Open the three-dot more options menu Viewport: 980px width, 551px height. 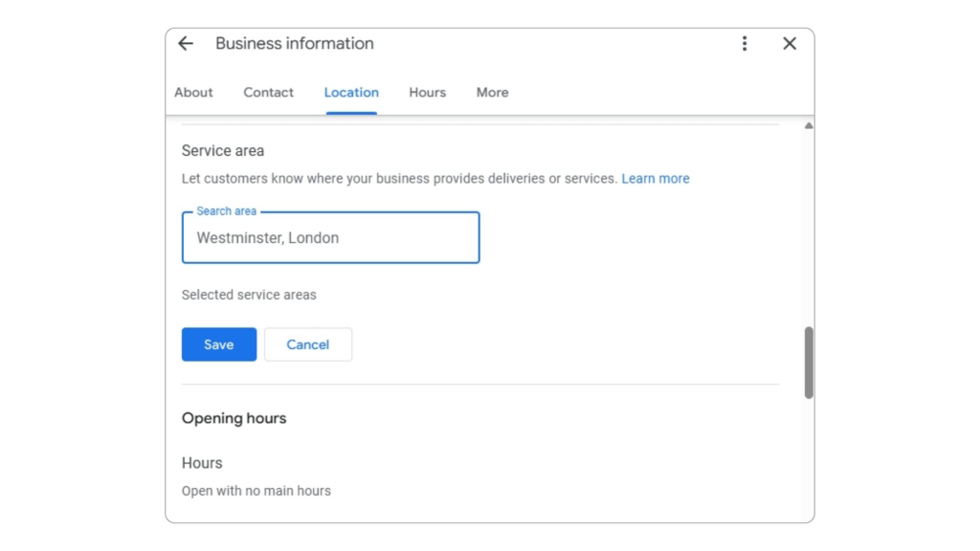pyautogui.click(x=744, y=43)
